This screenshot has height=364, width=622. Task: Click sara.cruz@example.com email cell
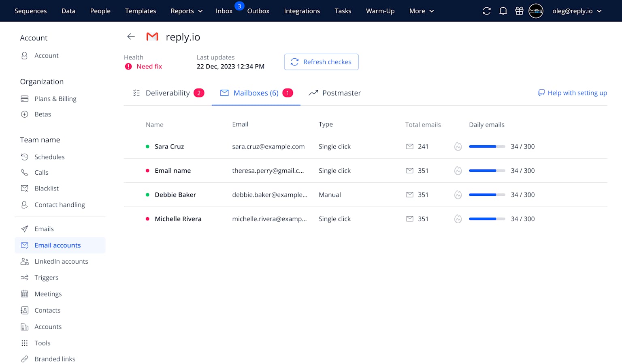click(268, 146)
